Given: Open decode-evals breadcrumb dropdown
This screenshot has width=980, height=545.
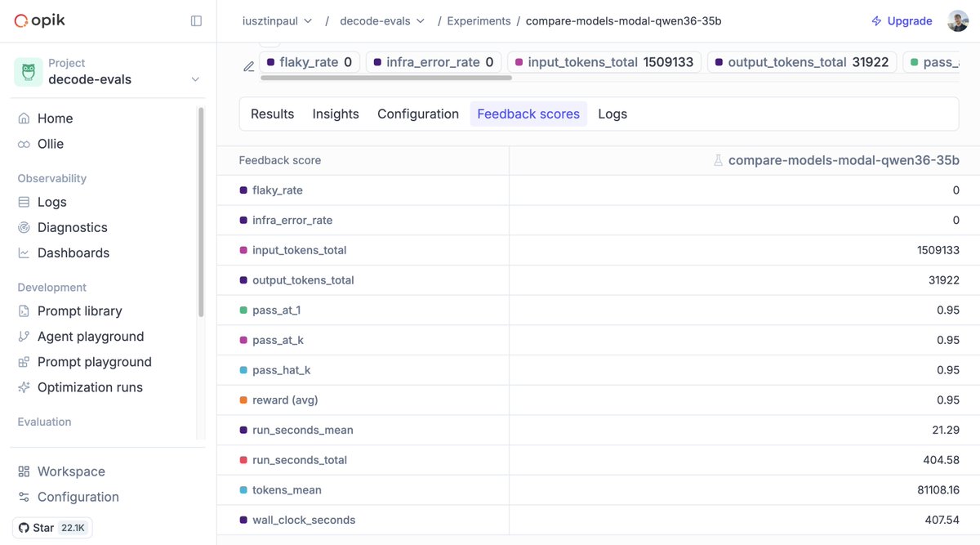Looking at the screenshot, I should 382,21.
